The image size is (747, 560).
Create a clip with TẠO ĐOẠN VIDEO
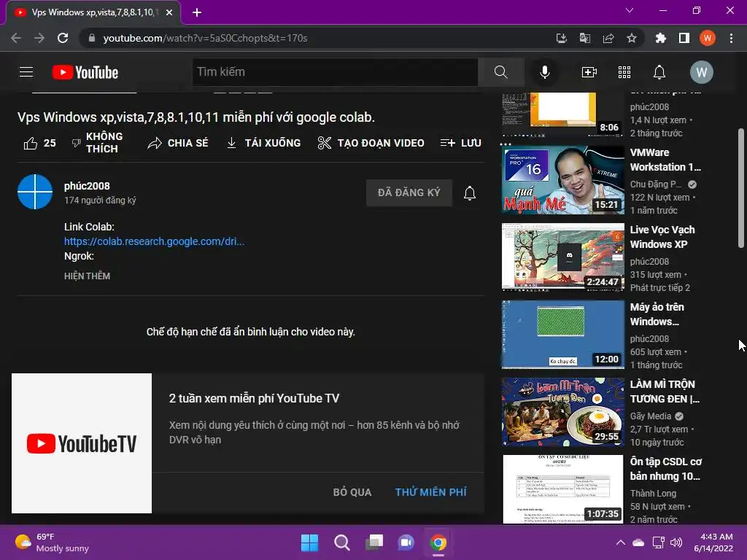(x=371, y=143)
